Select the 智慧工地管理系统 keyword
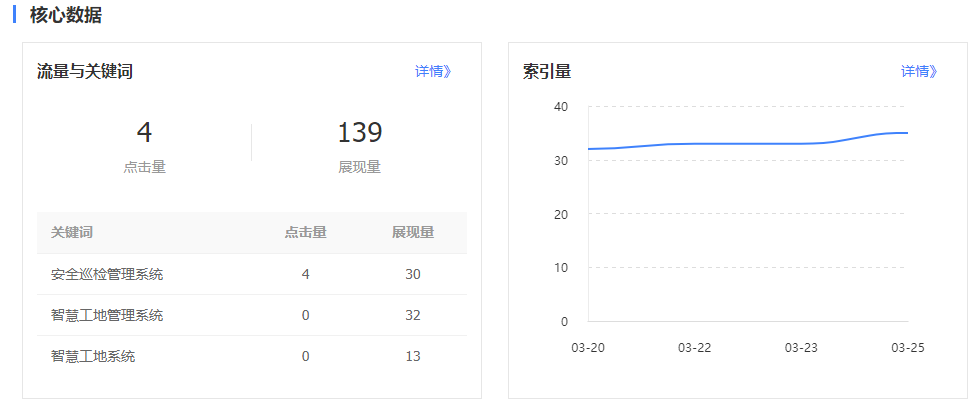This screenshot has width=970, height=411. 107,315
